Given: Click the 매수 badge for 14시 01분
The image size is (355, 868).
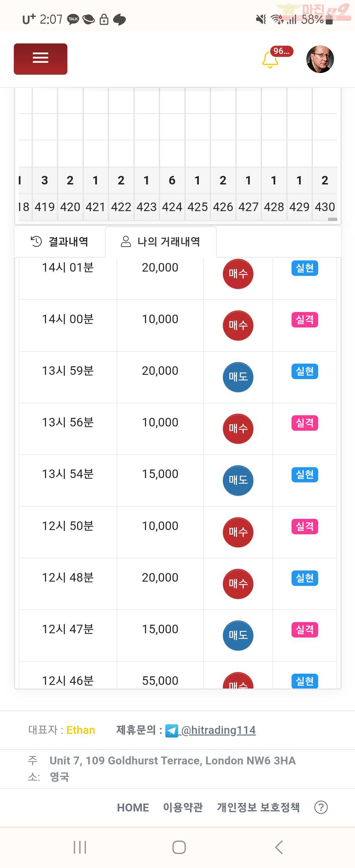Looking at the screenshot, I should (238, 274).
